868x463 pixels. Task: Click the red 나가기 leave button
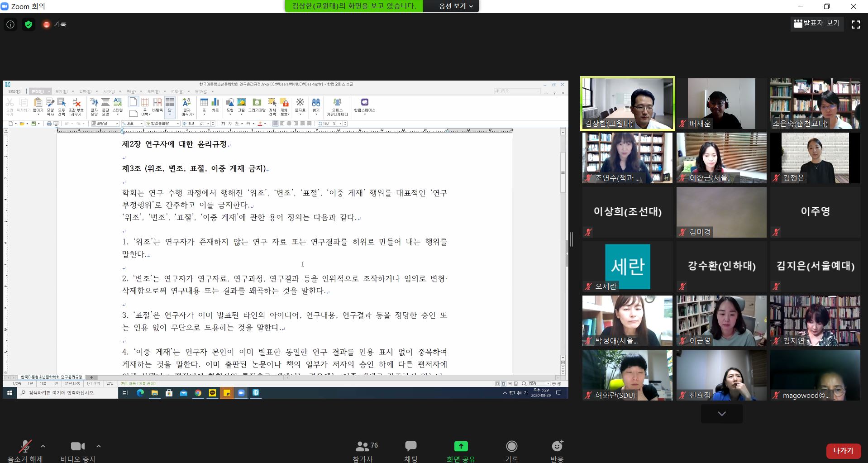843,451
